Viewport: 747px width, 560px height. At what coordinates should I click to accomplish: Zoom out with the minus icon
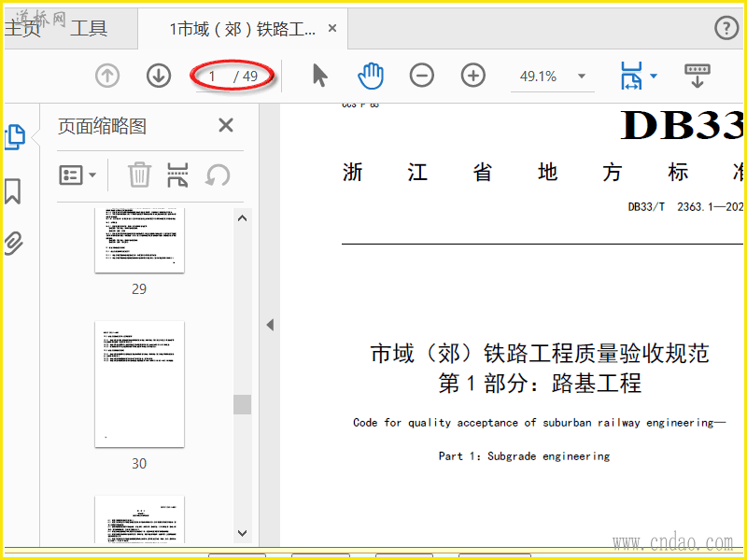422,77
